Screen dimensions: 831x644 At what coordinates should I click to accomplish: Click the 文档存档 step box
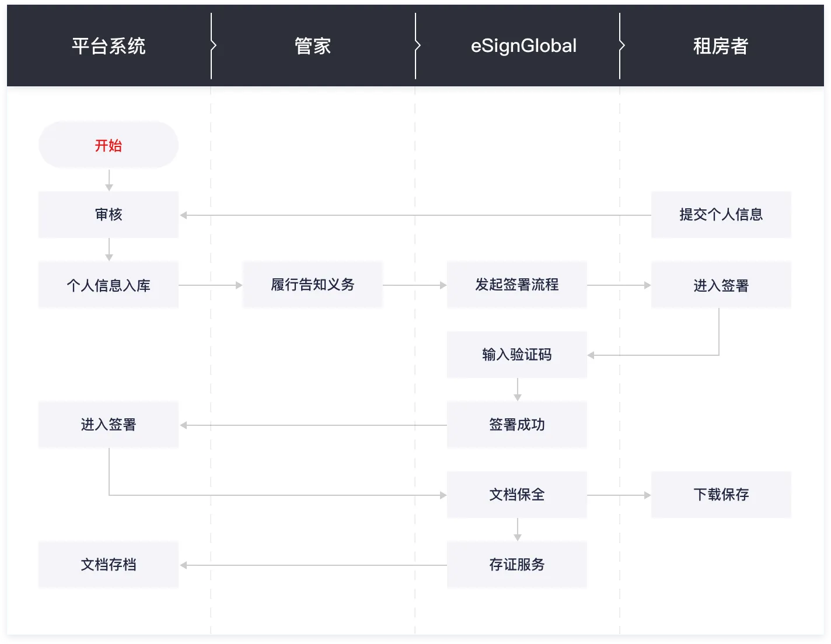(x=109, y=565)
